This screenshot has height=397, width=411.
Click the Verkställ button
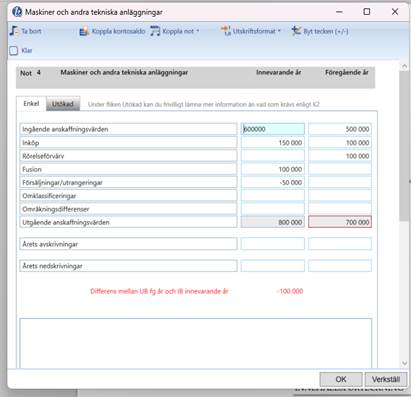point(386,379)
